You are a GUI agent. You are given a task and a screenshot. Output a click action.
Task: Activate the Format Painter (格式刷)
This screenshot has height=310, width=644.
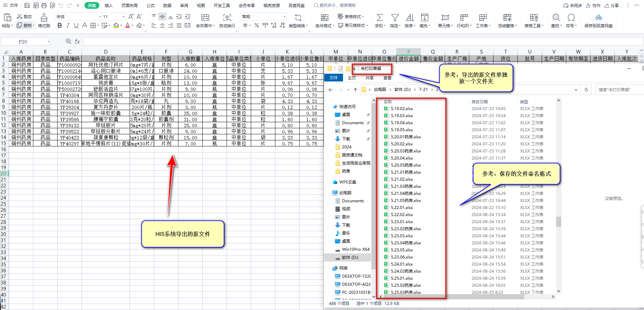tap(44, 20)
